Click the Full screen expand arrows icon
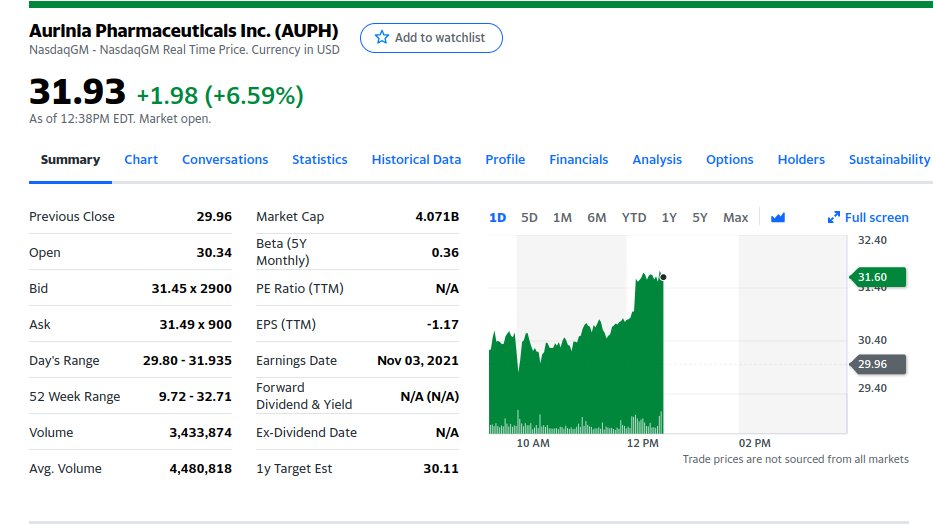The height and width of the screenshot is (524, 933). click(x=834, y=218)
